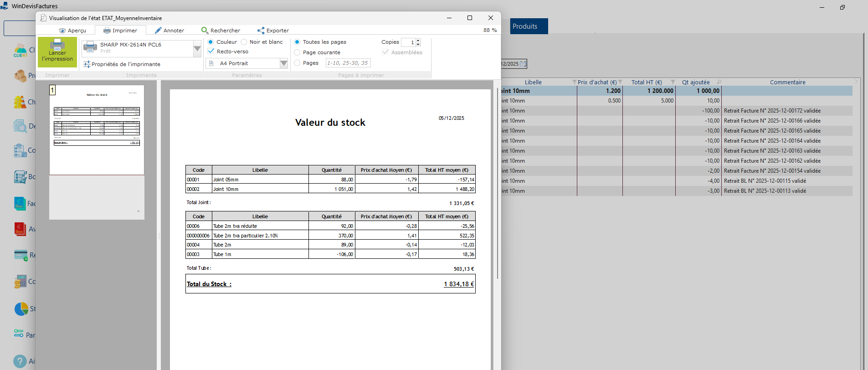Open the red euro credit note icon
The width and height of the screenshot is (868, 370).
pyautogui.click(x=20, y=229)
